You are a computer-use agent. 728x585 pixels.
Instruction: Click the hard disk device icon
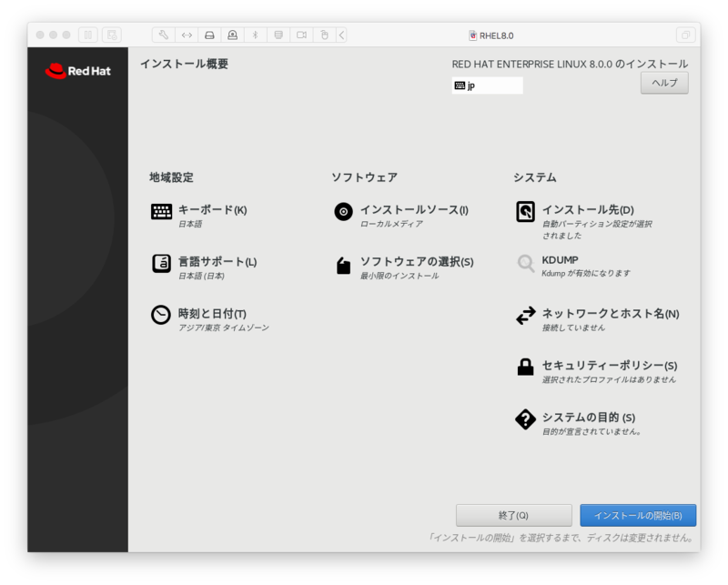(209, 35)
